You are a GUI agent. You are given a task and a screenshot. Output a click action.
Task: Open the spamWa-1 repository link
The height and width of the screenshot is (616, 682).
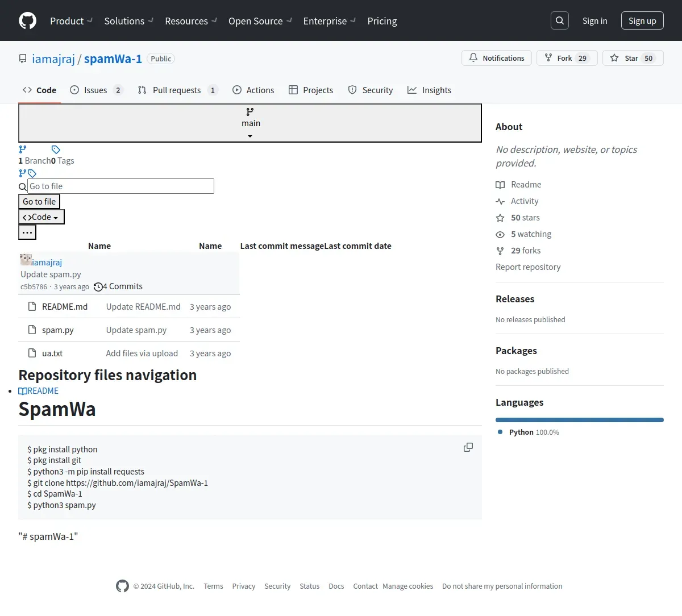113,59
